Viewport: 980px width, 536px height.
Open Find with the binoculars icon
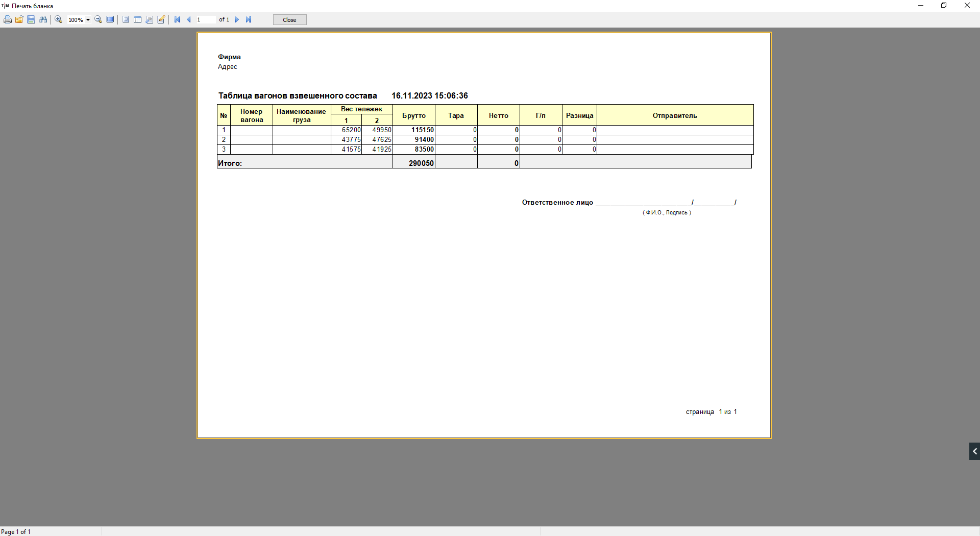pyautogui.click(x=43, y=20)
